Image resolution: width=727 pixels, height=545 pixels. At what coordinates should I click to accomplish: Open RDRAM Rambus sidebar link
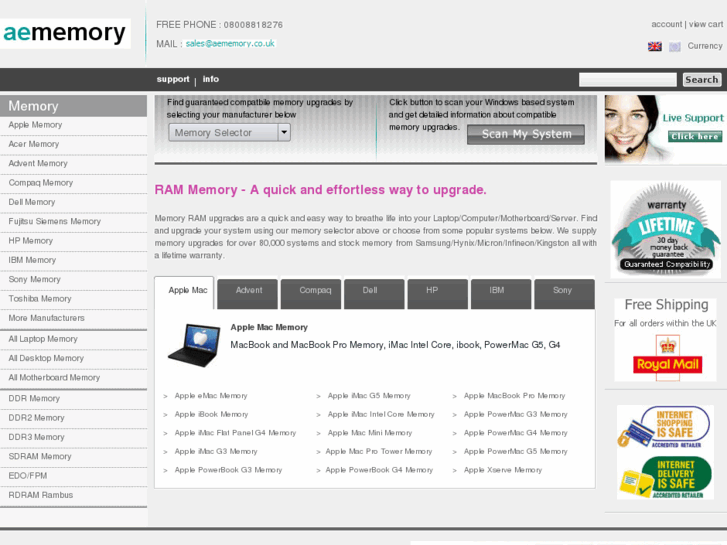pyautogui.click(x=41, y=495)
